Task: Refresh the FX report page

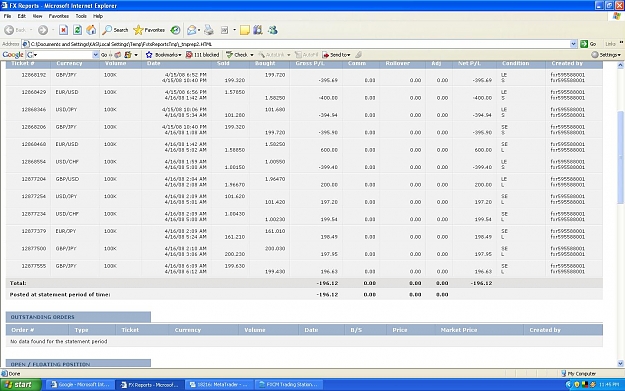Action: [x=77, y=30]
